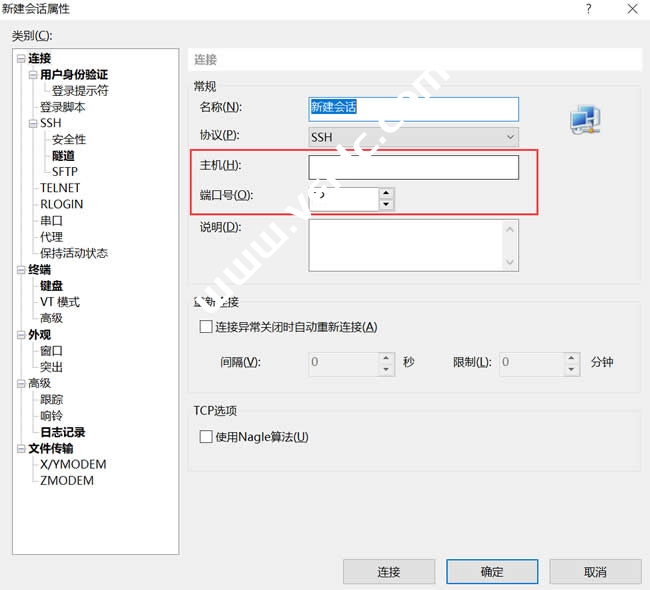650x590 pixels.
Task: Select 高级 under 终端
Action: 51,318
